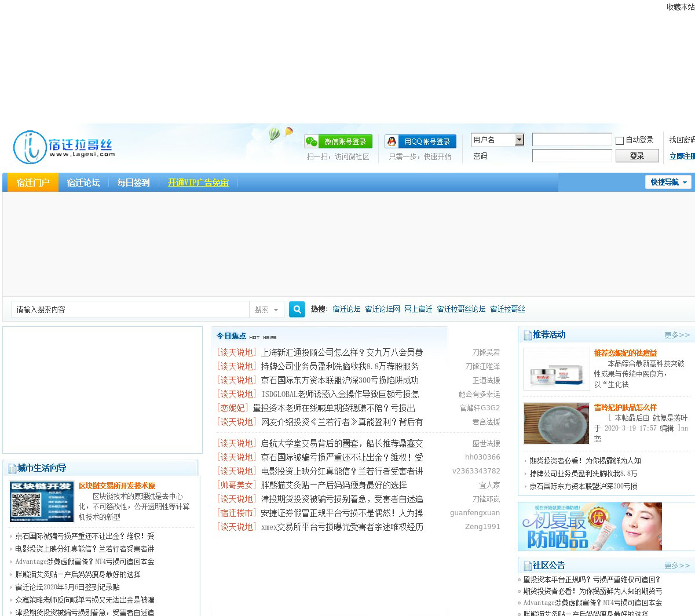Click the password input field
This screenshot has height=616, width=695.
[x=572, y=156]
